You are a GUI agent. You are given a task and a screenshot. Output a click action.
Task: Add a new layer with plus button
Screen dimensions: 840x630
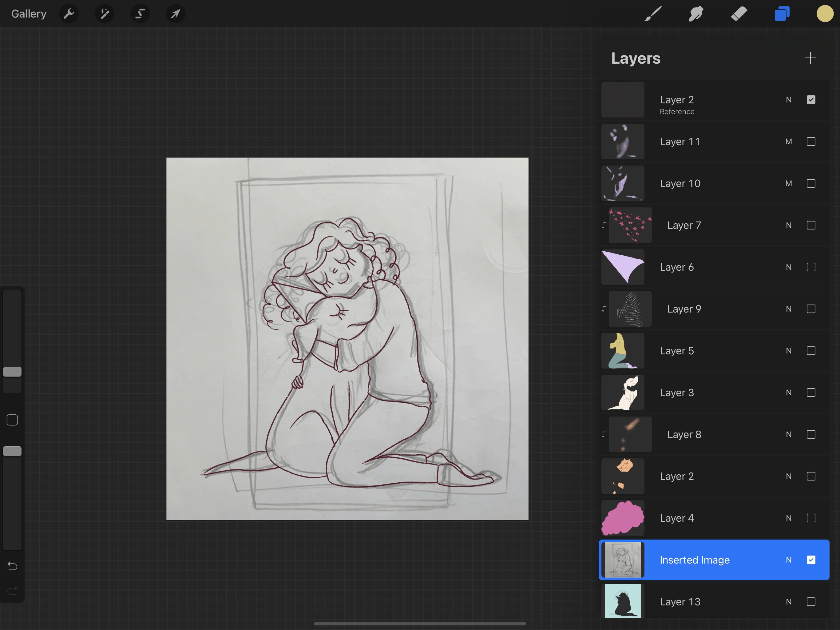(x=810, y=58)
